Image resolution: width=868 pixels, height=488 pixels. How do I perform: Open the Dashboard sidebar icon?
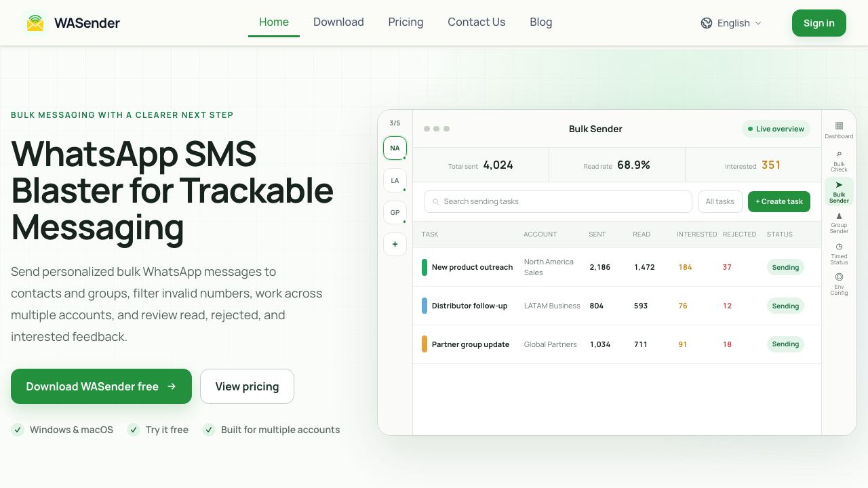pos(839,130)
